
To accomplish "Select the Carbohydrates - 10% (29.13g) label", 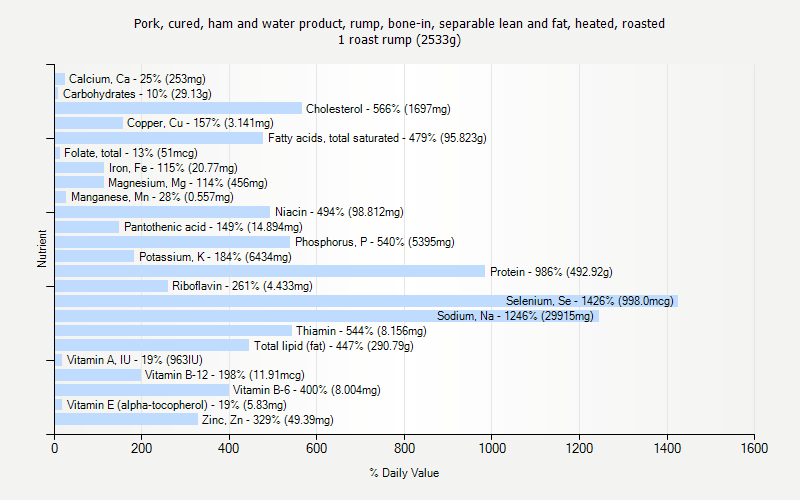I will [137, 94].
